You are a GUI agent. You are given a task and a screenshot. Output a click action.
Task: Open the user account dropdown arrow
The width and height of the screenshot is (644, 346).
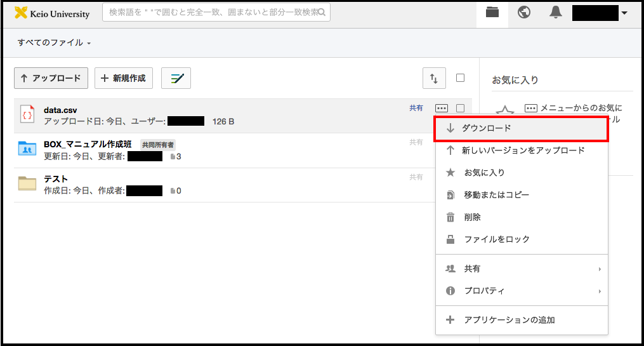click(x=624, y=13)
